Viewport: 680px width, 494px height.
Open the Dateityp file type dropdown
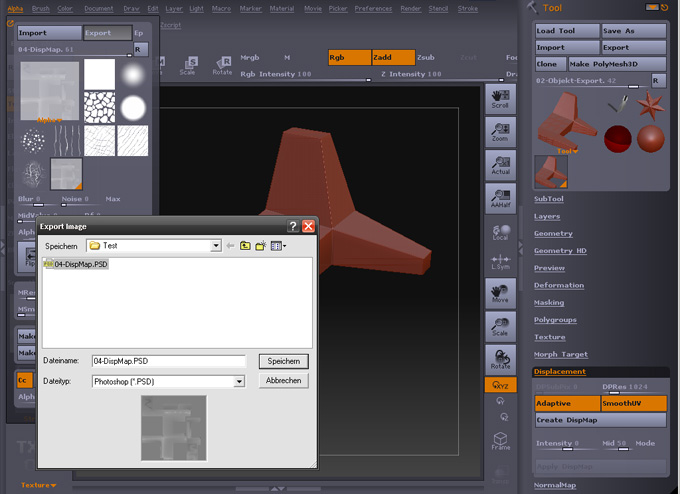239,381
